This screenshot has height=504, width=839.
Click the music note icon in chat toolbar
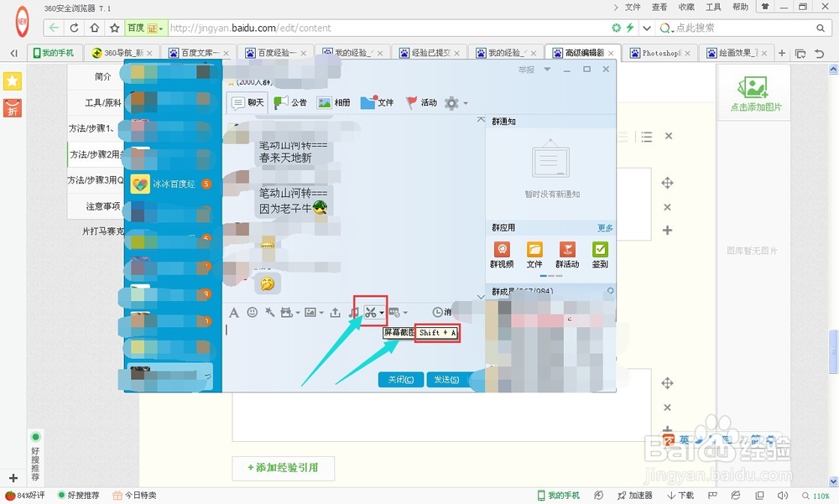[x=352, y=311]
